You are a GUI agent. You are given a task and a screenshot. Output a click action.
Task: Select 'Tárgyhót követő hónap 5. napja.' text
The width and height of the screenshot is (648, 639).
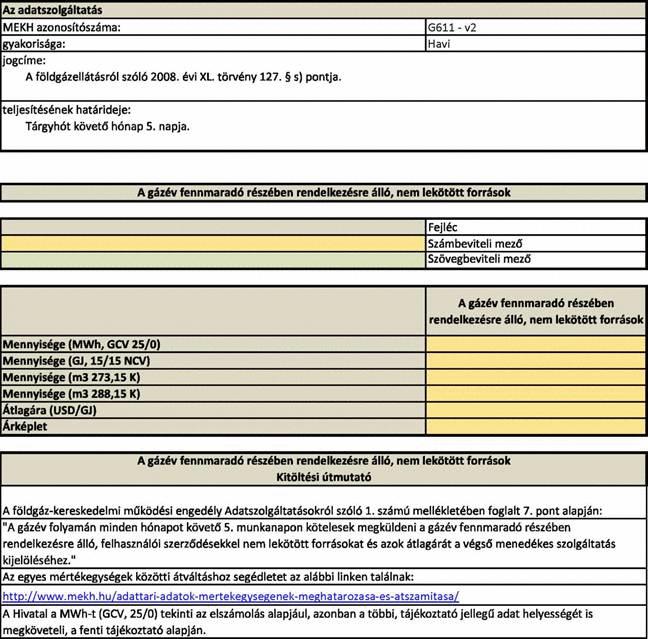107,126
